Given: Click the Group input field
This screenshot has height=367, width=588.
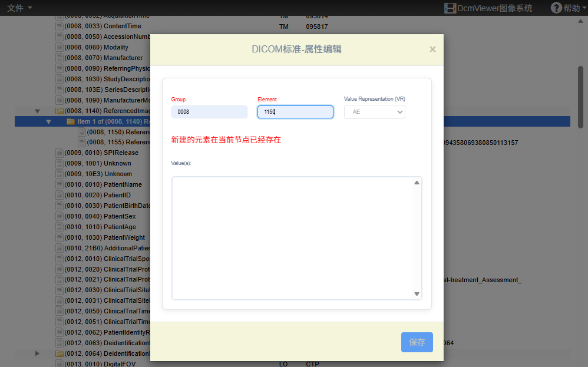Looking at the screenshot, I should [x=209, y=112].
